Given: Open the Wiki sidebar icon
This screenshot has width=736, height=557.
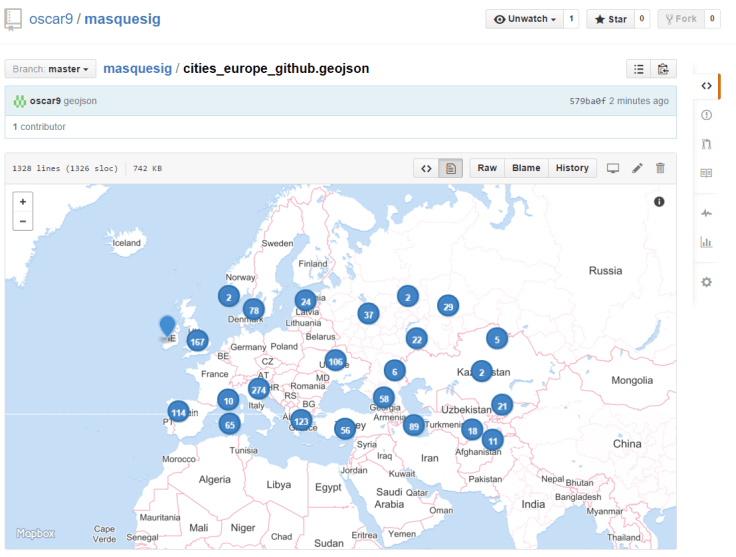Looking at the screenshot, I should (x=706, y=173).
